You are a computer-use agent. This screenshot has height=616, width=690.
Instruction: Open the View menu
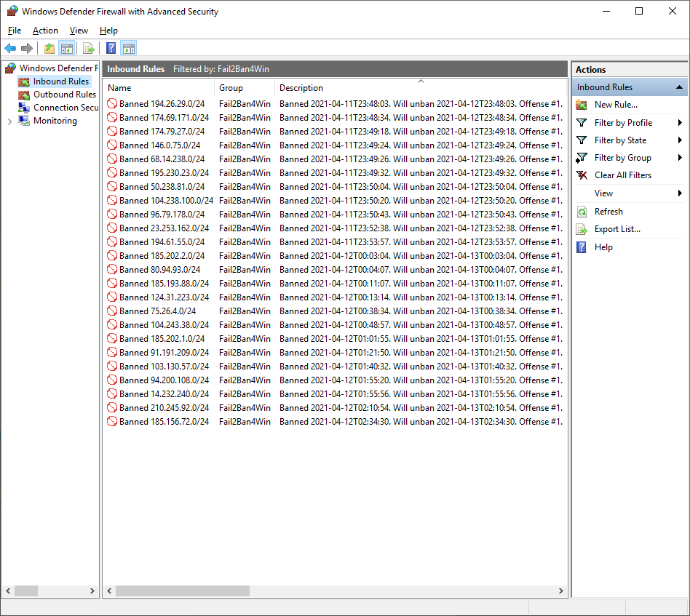click(x=79, y=31)
